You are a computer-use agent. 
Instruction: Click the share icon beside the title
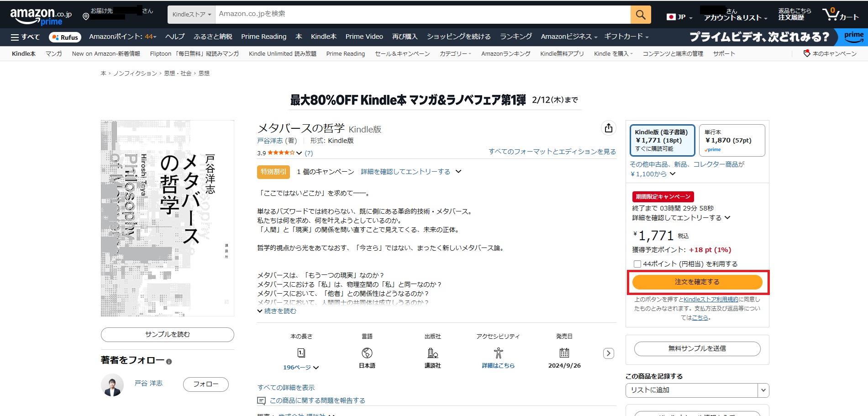pyautogui.click(x=608, y=128)
